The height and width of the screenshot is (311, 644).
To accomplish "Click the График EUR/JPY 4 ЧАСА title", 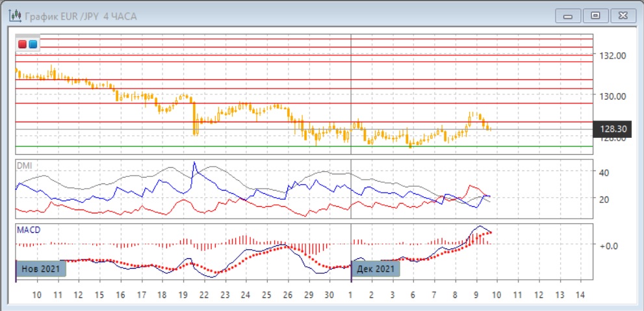I will (x=79, y=16).
